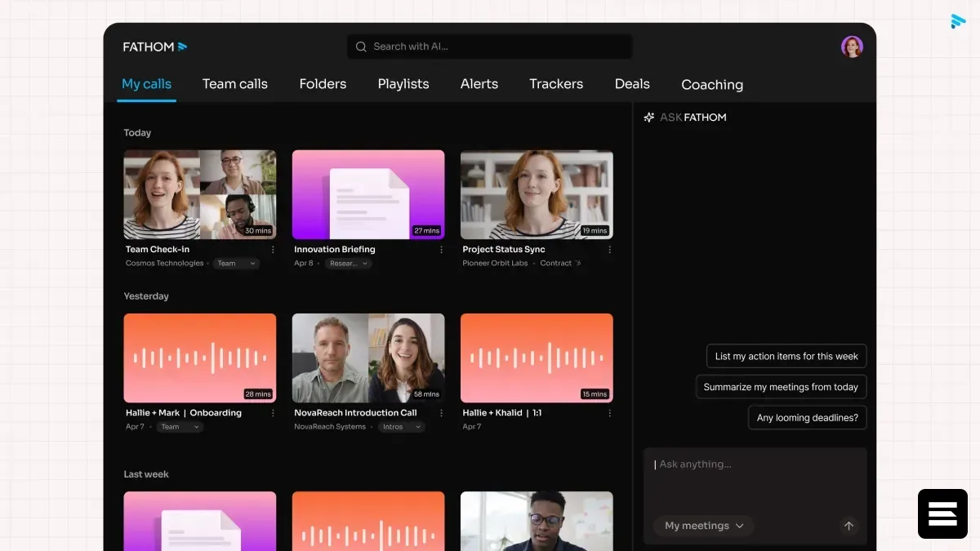Screen dimensions: 980x551
Task: Open the Innovation Briefing document thumbnail
Action: (368, 194)
